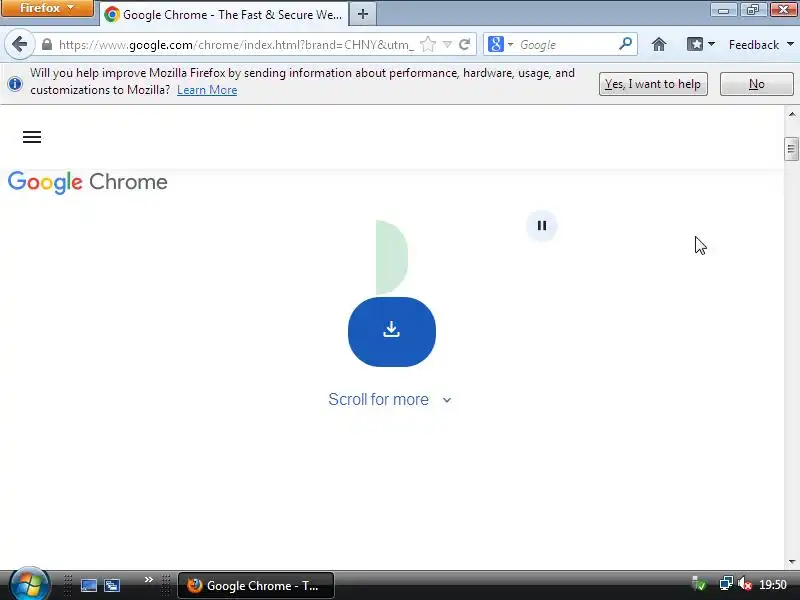
Task: Click the search magnifier icon
Action: (x=626, y=44)
